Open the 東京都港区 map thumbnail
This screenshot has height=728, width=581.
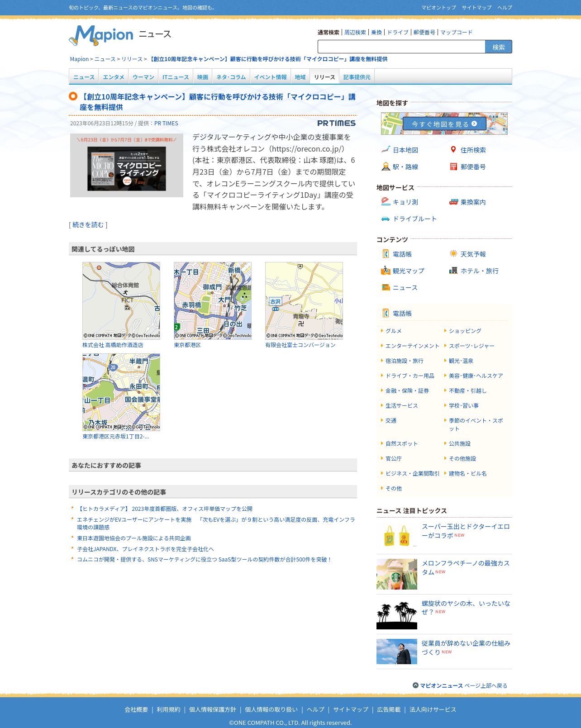pos(213,300)
